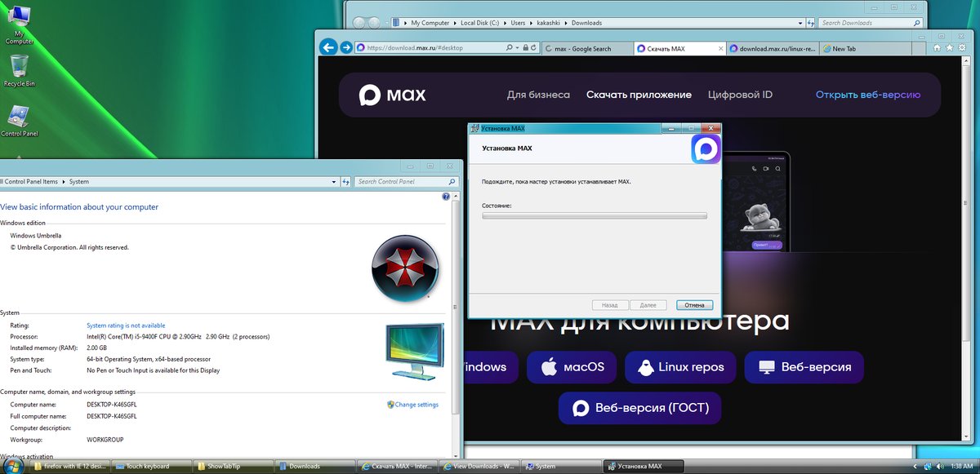Open the My Computer desktop icon

[x=19, y=24]
